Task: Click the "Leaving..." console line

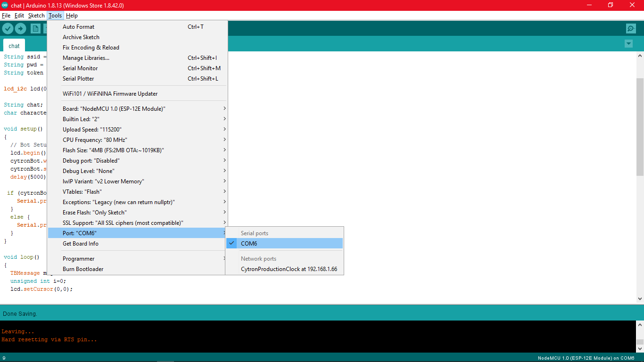Action: tap(18, 331)
